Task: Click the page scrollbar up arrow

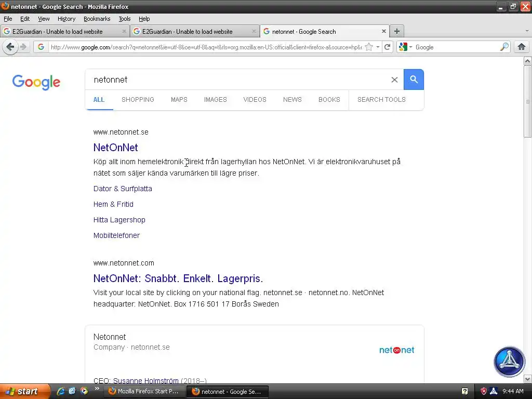Action: (528, 61)
